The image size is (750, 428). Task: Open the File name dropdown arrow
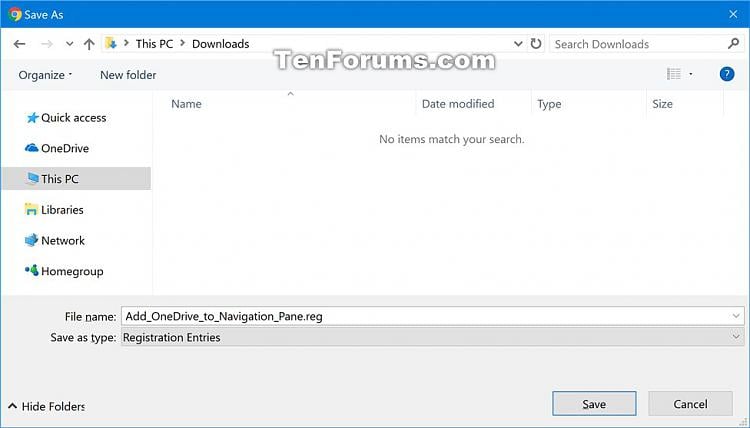pos(736,316)
